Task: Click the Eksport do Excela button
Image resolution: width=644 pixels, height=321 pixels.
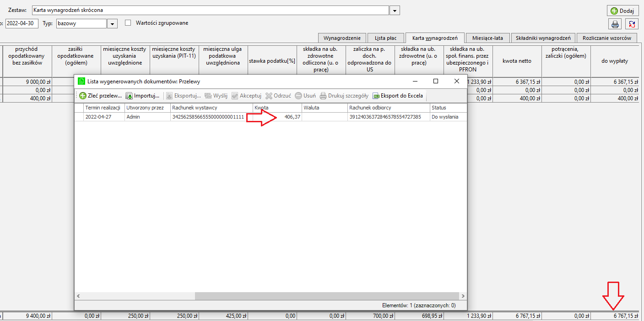Action: (398, 96)
